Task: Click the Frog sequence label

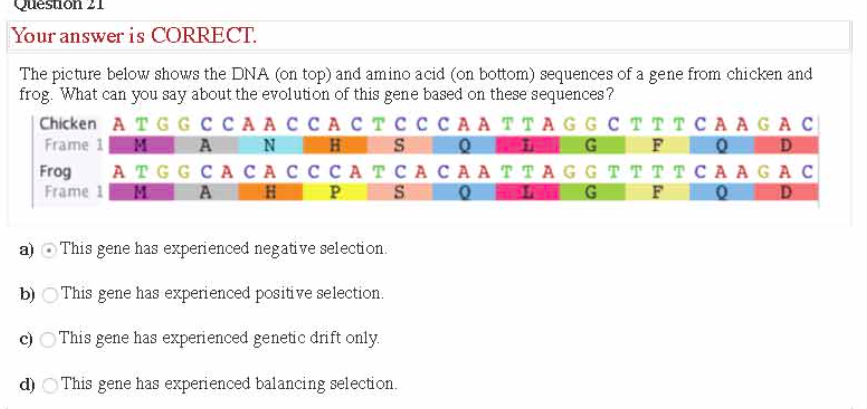Action: click(55, 171)
